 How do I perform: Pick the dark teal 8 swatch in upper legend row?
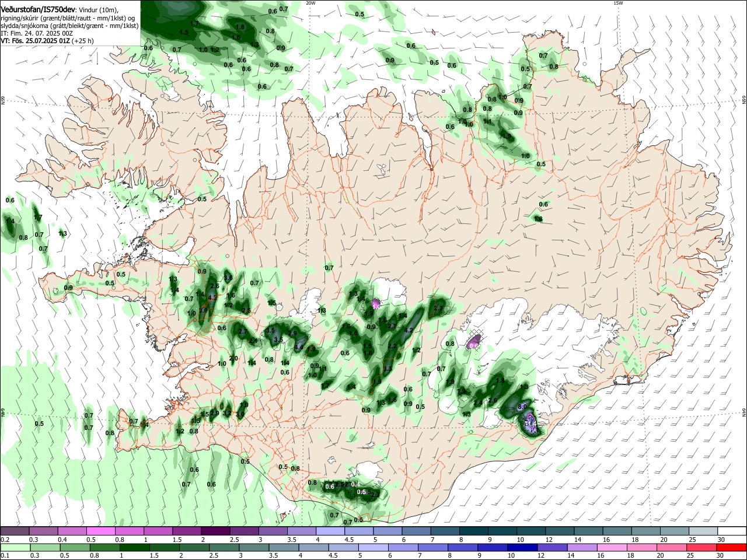(x=473, y=531)
